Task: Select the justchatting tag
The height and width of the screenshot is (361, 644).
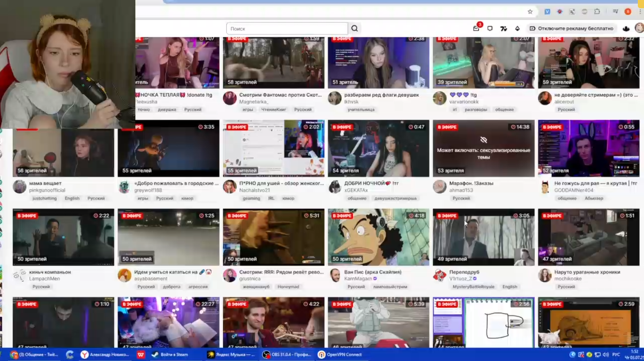Action: click(44, 198)
